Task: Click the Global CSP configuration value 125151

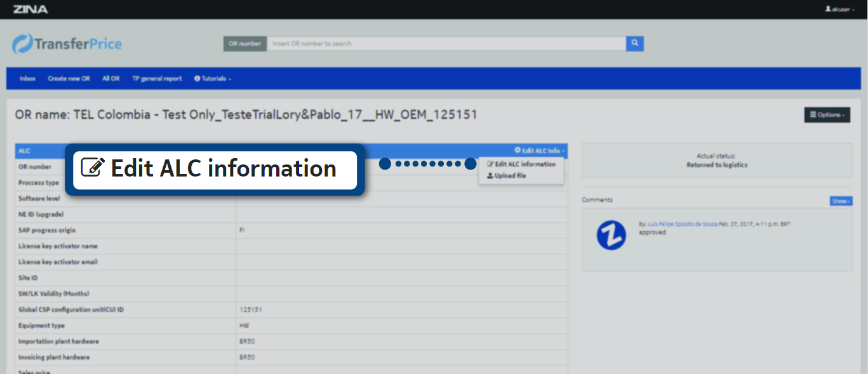Action: [251, 310]
